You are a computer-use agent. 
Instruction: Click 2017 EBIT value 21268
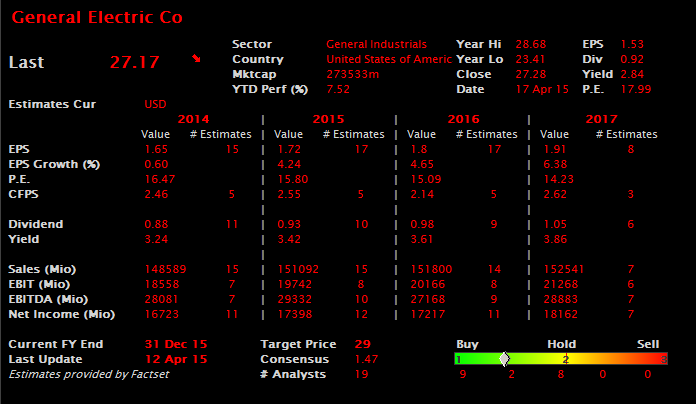[561, 284]
